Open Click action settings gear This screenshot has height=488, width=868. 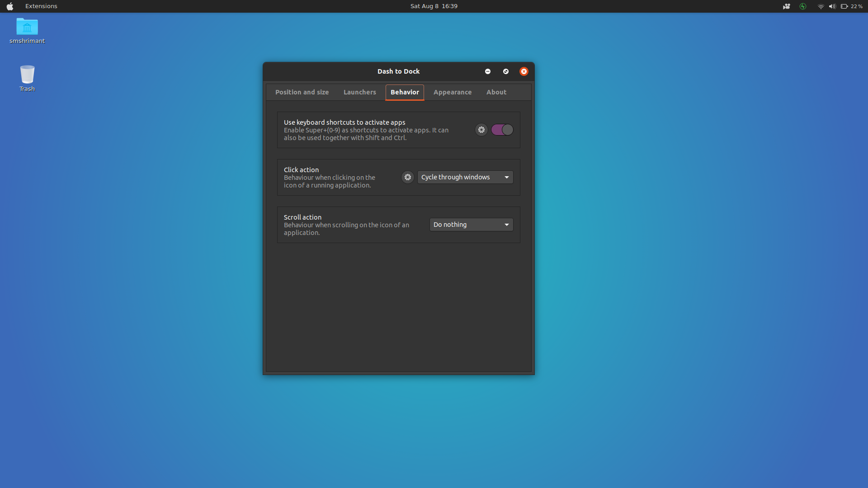coord(408,177)
